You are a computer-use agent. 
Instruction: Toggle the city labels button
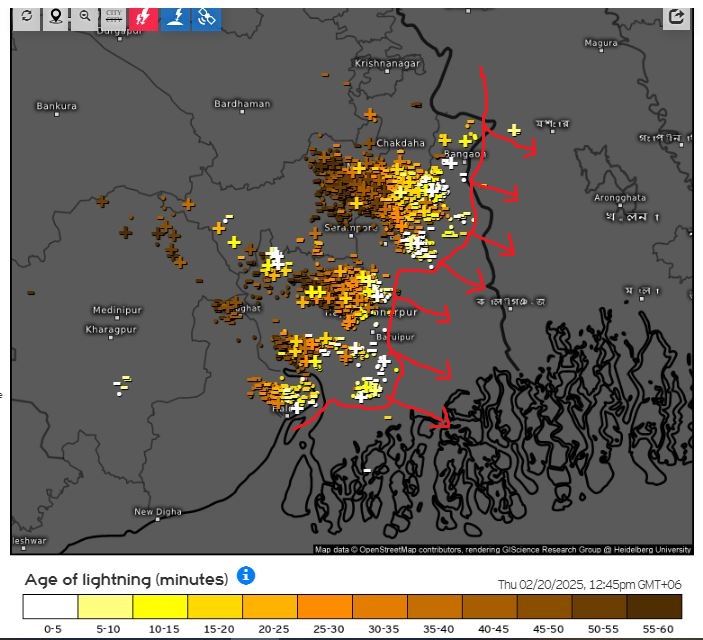tap(114, 17)
